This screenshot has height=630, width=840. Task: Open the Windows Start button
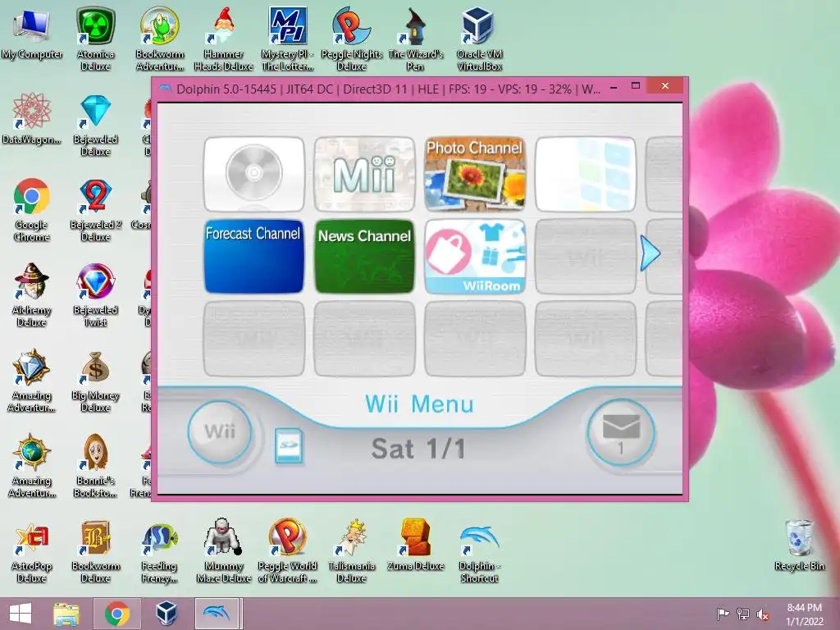(21, 614)
